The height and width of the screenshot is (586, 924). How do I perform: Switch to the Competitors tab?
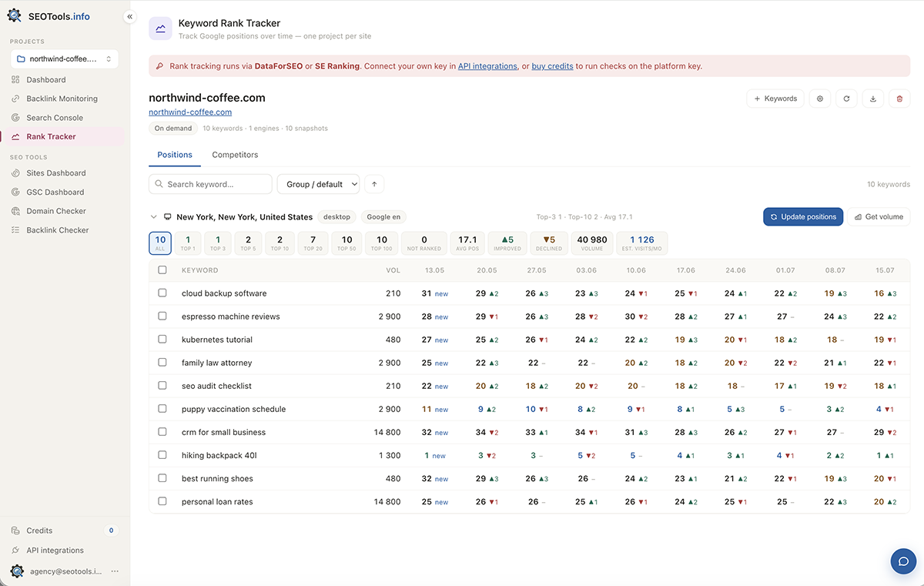pos(235,155)
